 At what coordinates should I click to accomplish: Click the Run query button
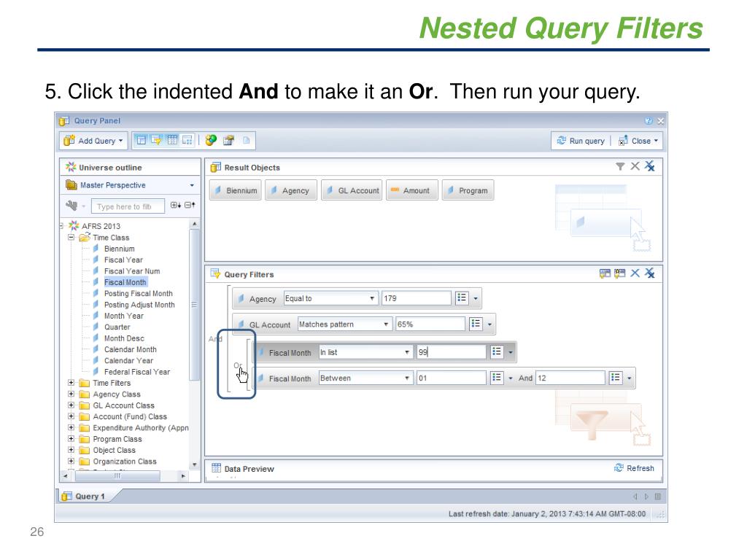point(581,141)
